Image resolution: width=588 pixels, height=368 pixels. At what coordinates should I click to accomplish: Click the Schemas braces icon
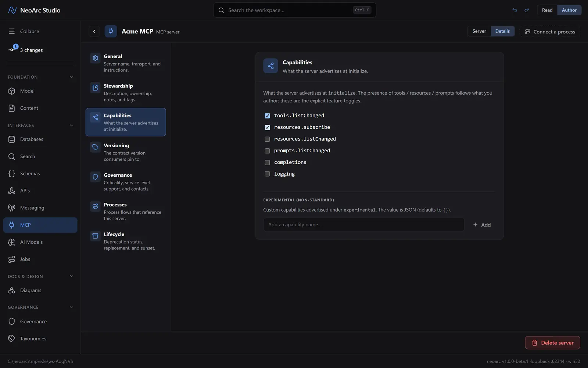[x=12, y=173]
